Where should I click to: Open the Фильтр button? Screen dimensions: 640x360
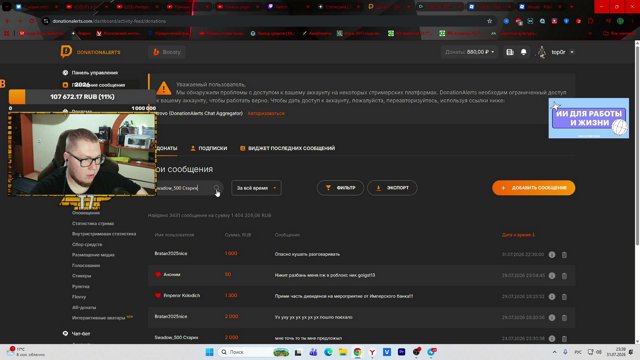pos(340,188)
